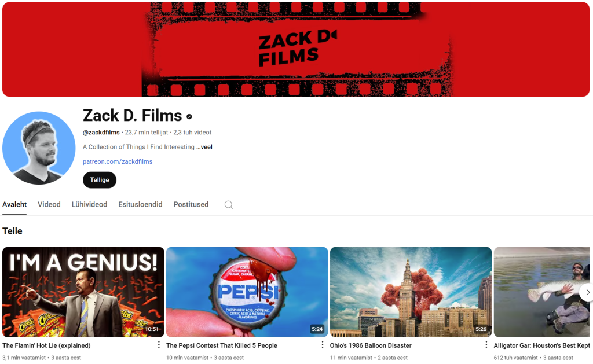Play the Pepsi bottle cap thumbnail video
The height and width of the screenshot is (364, 593).
point(247,292)
